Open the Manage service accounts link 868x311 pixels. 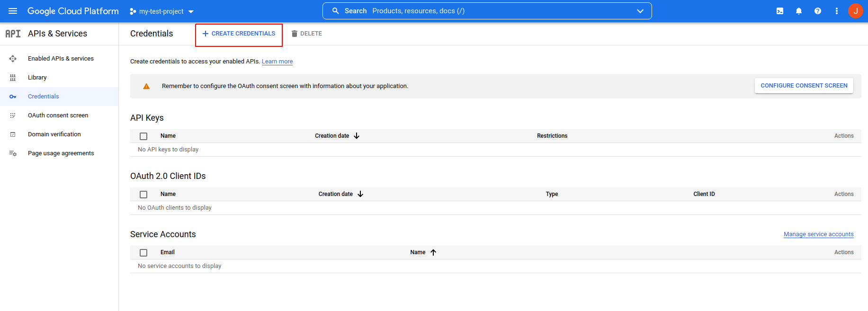pos(819,234)
